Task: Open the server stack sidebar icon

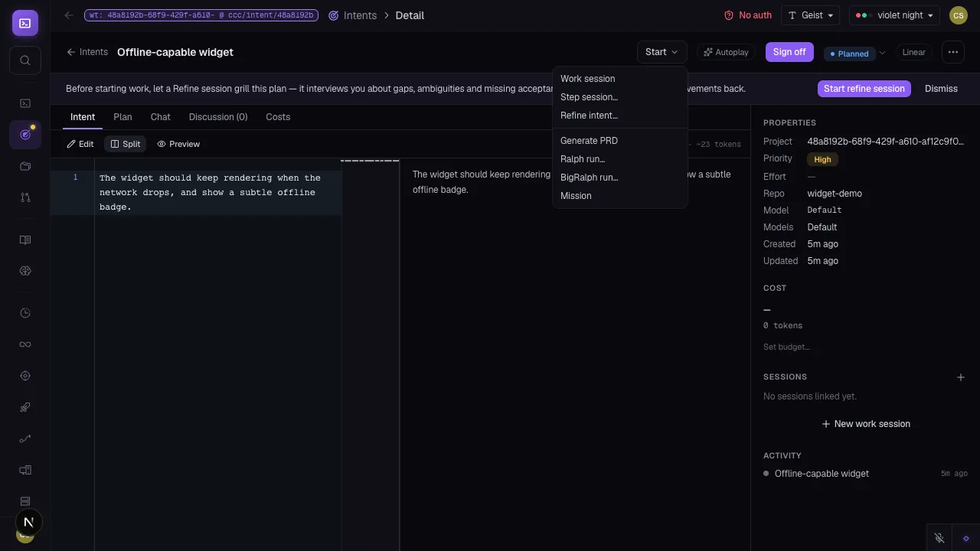Action: coord(25,501)
